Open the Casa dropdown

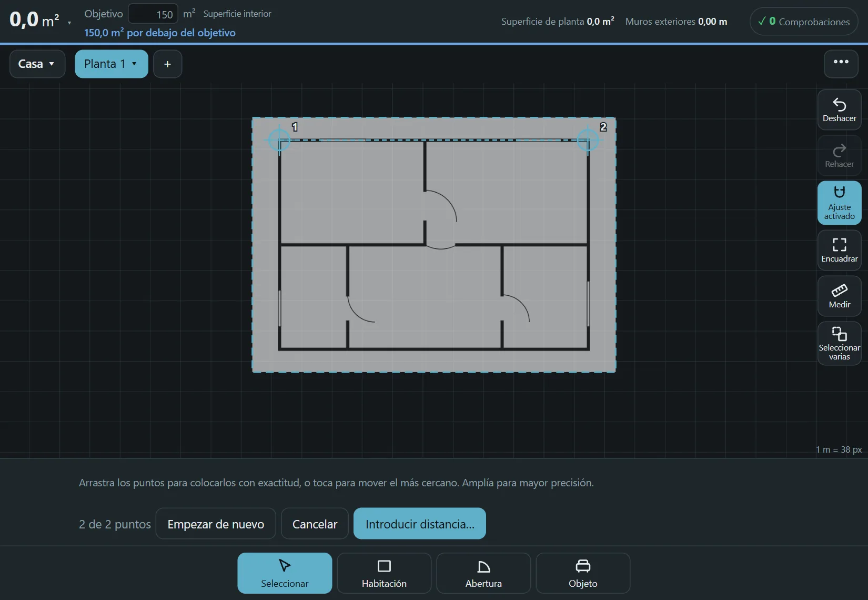37,64
